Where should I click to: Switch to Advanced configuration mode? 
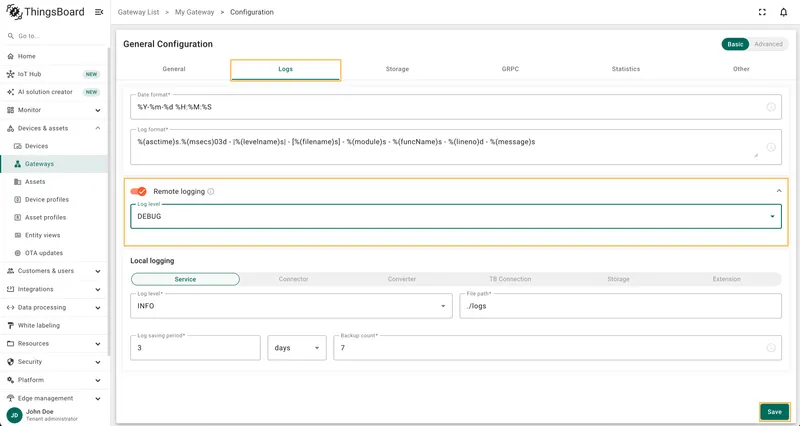768,44
